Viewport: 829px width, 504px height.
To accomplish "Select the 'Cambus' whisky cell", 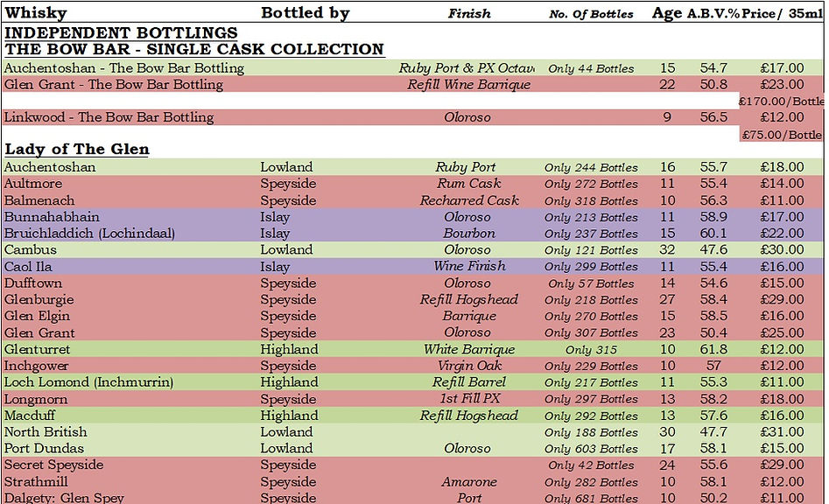I will (30, 249).
